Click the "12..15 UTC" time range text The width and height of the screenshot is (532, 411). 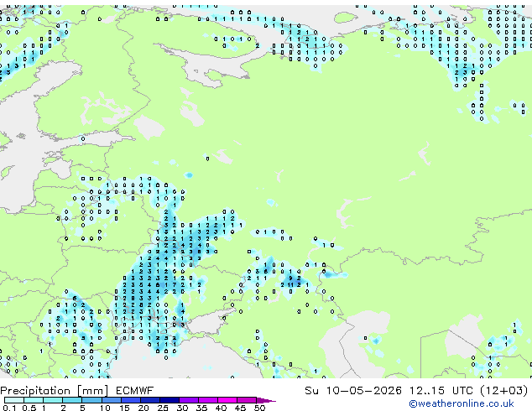[441, 391]
